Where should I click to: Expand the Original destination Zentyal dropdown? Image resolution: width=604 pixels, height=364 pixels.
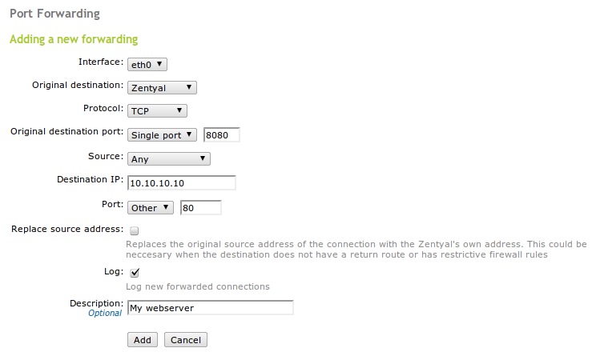162,87
